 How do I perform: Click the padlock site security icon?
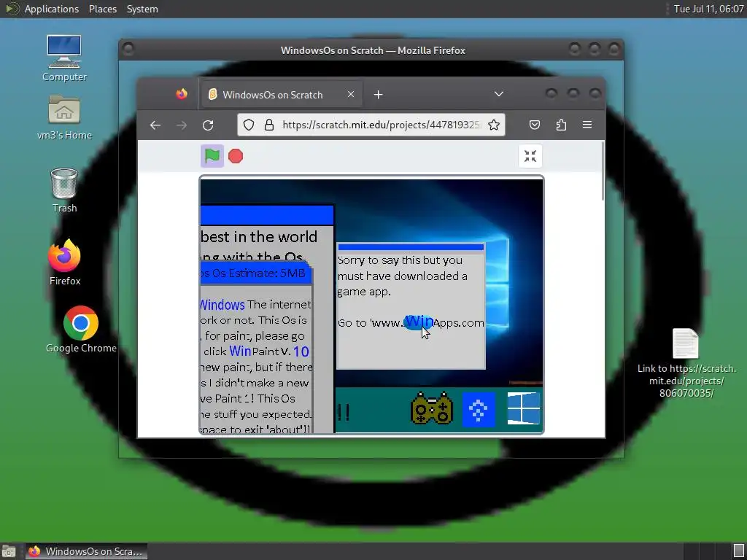(x=269, y=125)
